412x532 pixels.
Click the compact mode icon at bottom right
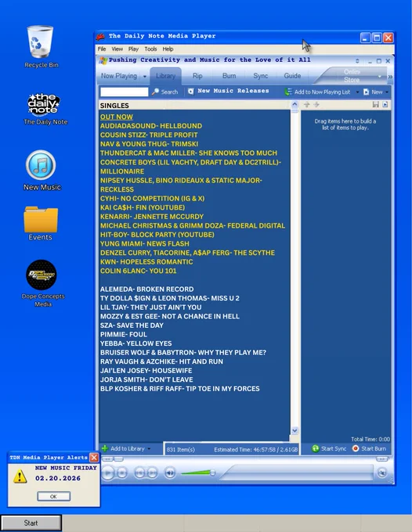point(382,473)
